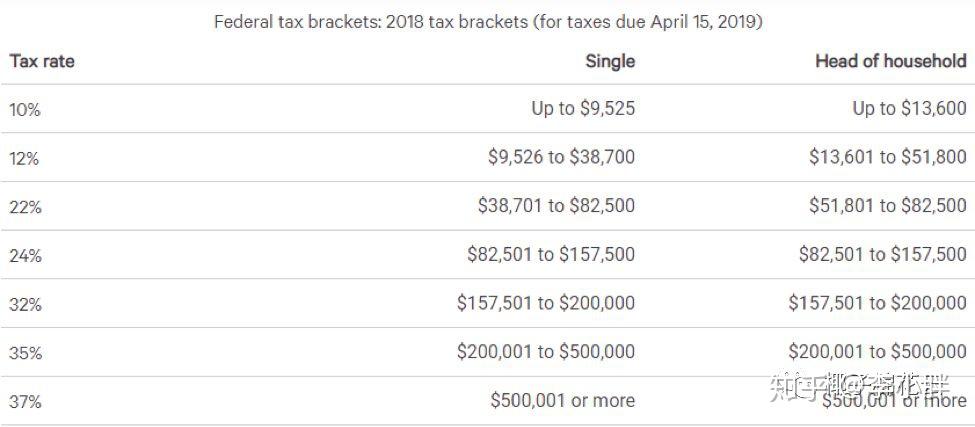Click the Up to $13,600 cell
Image resolution: width=975 pixels, height=427 pixels.
coord(909,108)
